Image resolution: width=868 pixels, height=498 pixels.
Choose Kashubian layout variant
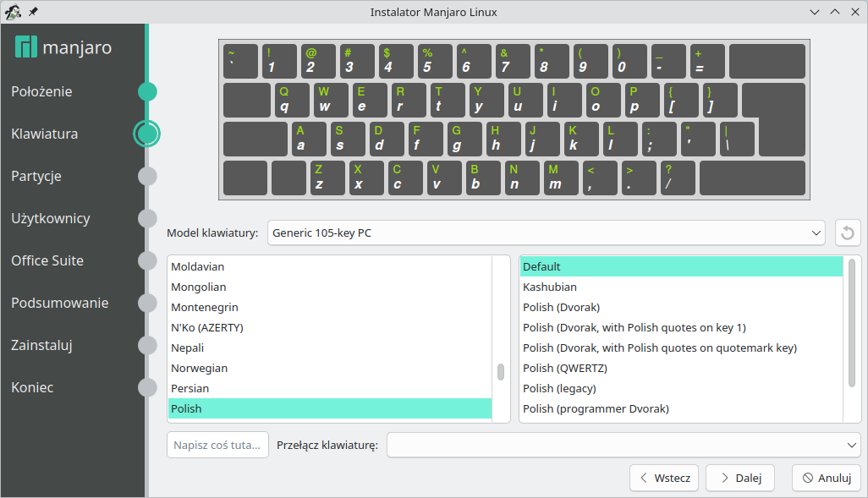pos(549,287)
